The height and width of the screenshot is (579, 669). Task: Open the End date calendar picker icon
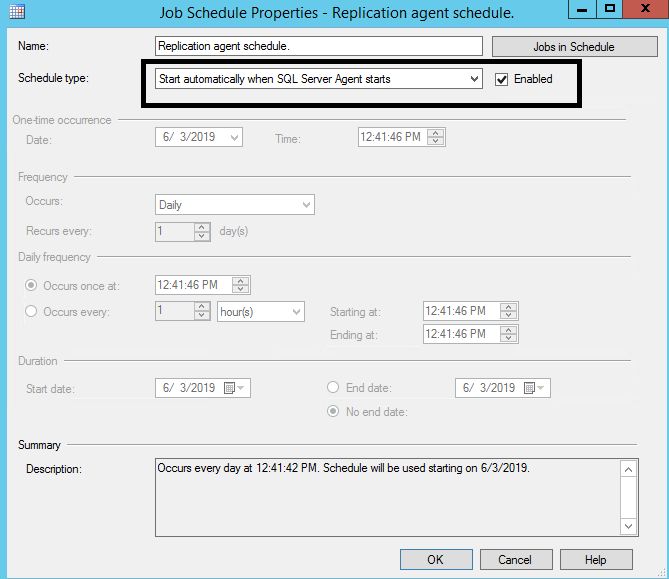pyautogui.click(x=534, y=388)
